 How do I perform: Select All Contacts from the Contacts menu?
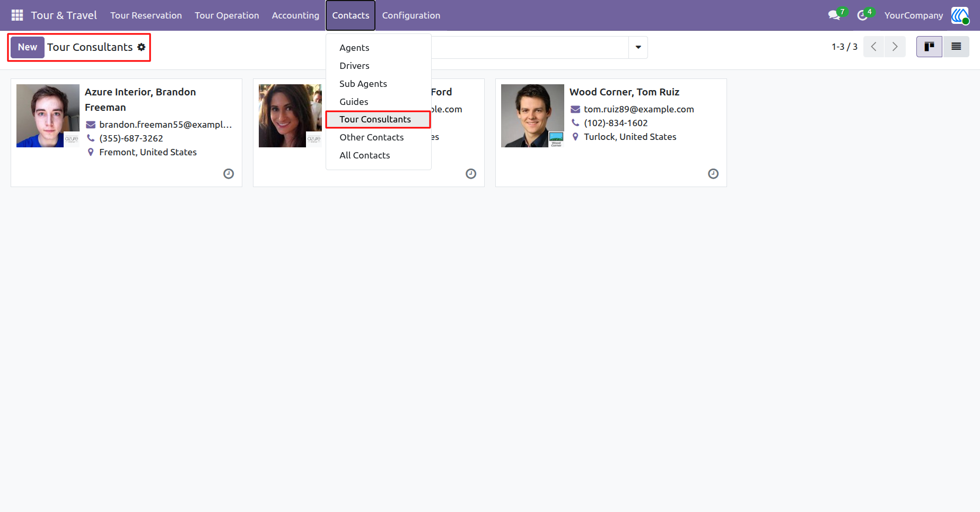click(379, 155)
